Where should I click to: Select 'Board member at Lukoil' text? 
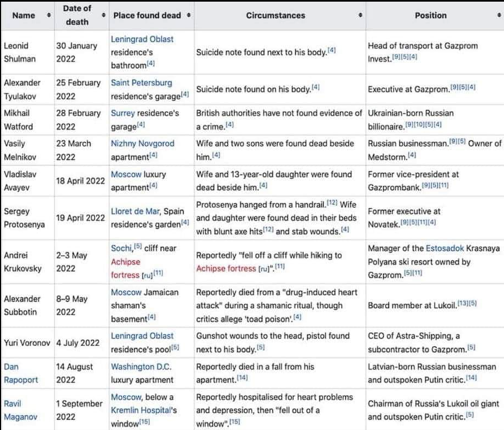[x=412, y=305]
